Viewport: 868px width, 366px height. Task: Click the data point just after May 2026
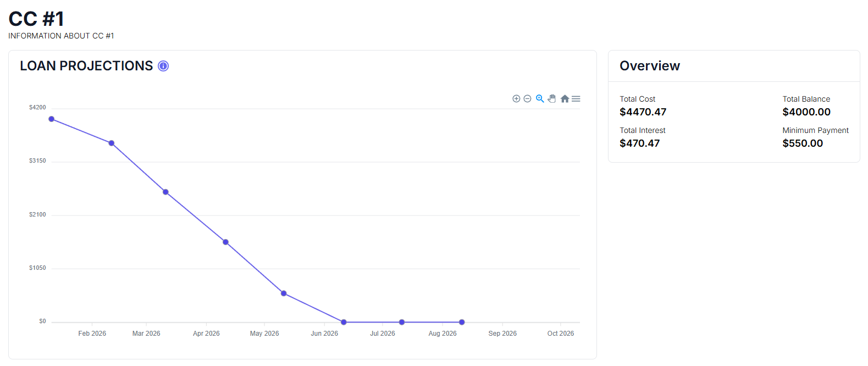coord(284,293)
